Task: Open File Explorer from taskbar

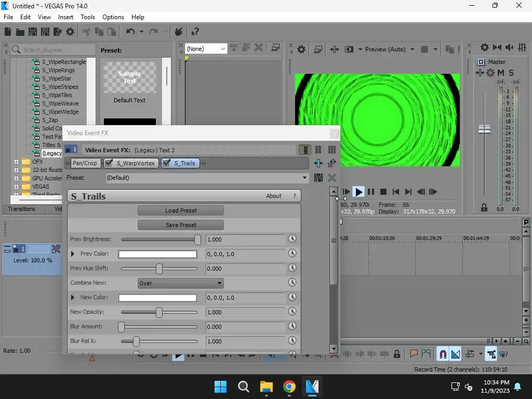Action: [267, 387]
